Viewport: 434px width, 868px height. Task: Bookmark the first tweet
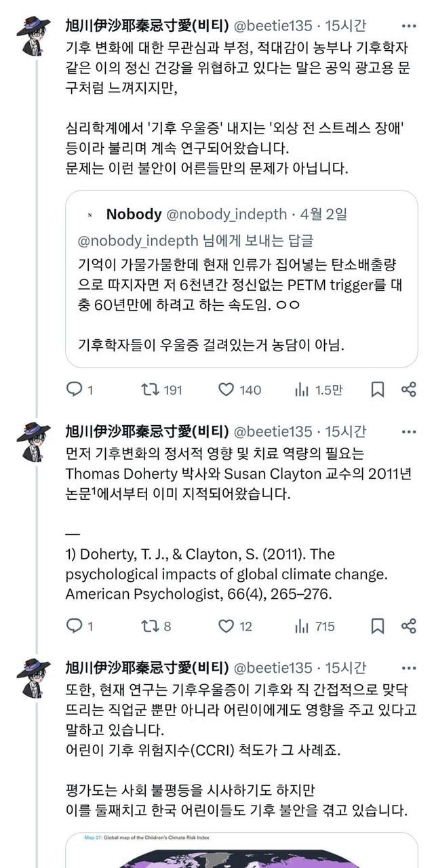[378, 389]
